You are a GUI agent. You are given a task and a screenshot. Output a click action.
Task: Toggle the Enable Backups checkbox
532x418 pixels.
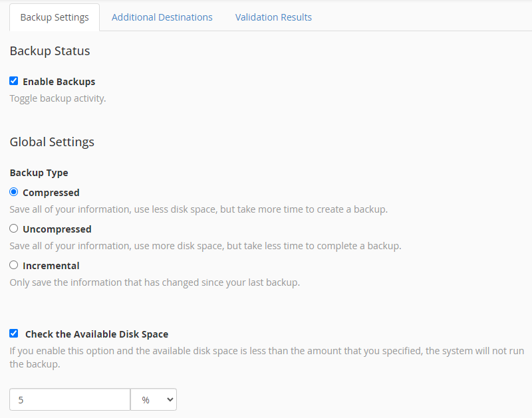[x=13, y=80]
